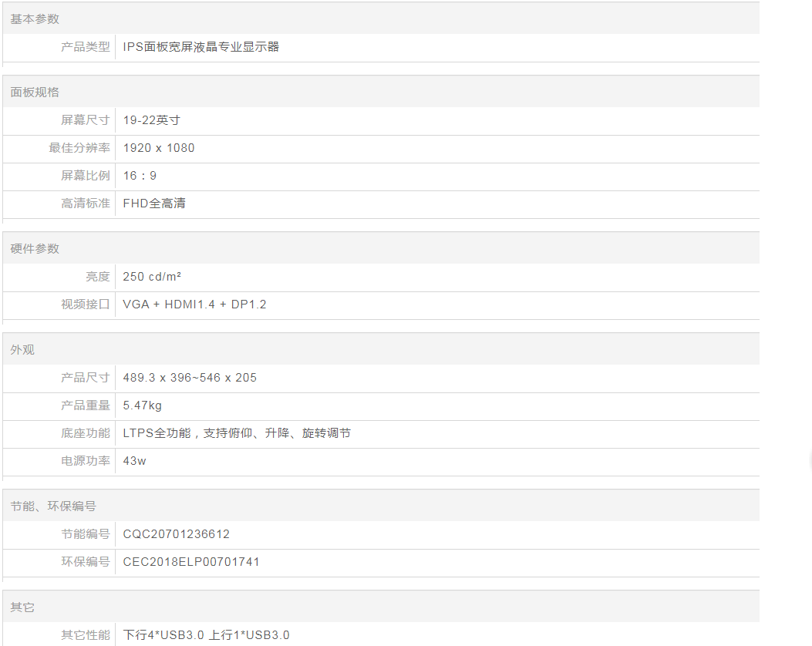Select the value 250 cd/m²
This screenshot has width=812, height=646.
(x=152, y=277)
